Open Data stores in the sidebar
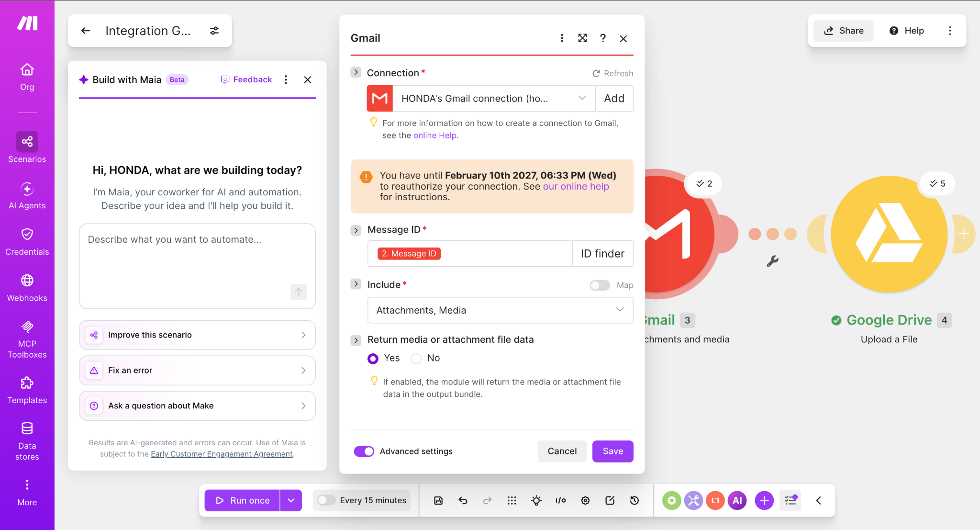Viewport: 980px width, 530px height. click(27, 441)
